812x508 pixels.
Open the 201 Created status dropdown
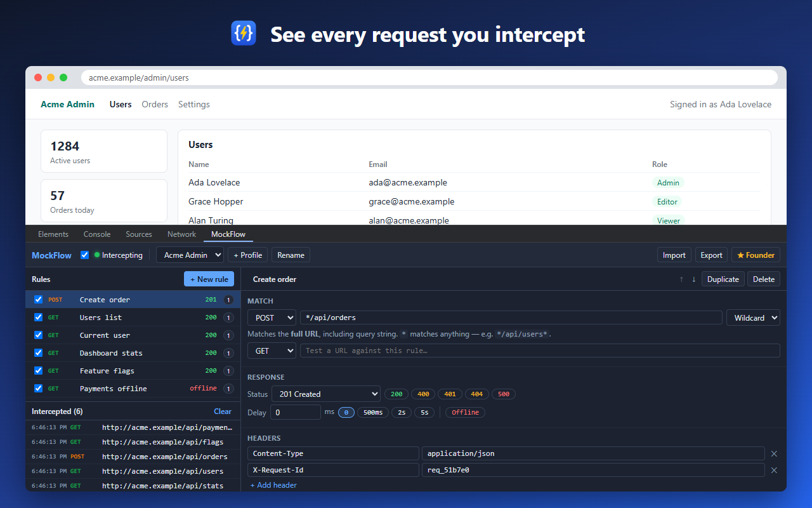(x=326, y=394)
